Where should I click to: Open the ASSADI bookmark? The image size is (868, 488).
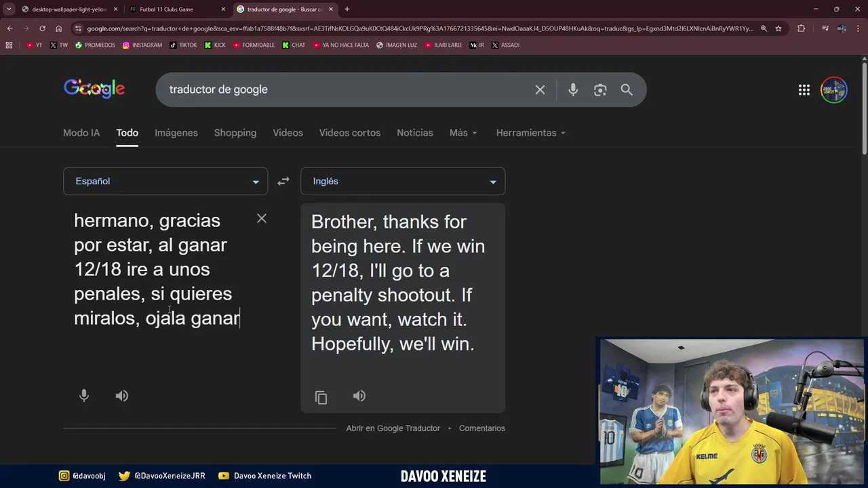click(505, 45)
